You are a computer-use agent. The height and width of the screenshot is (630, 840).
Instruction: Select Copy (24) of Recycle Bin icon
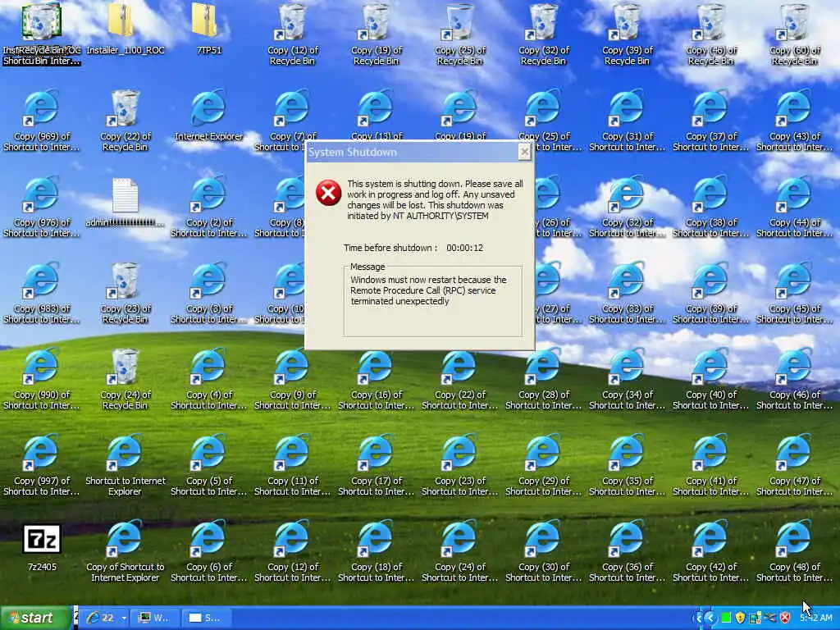pyautogui.click(x=126, y=380)
